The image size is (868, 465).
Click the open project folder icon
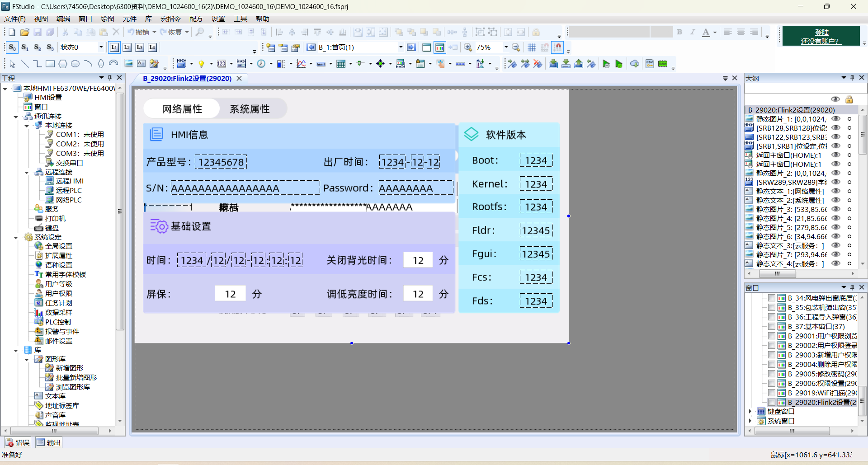(25, 32)
